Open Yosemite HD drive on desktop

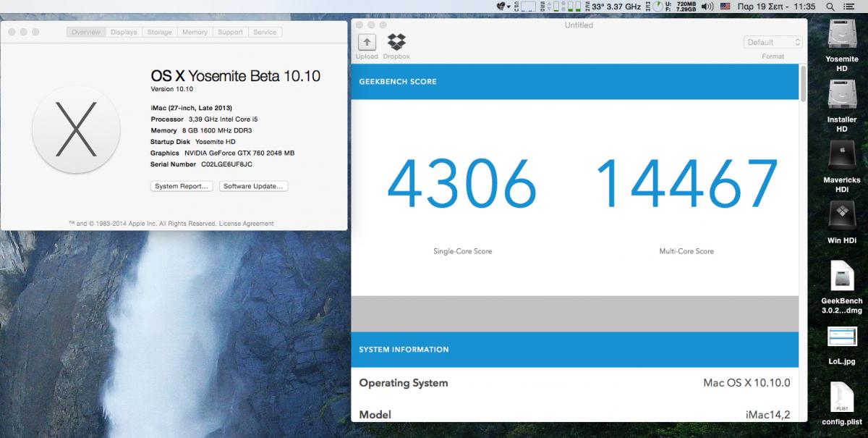click(842, 34)
